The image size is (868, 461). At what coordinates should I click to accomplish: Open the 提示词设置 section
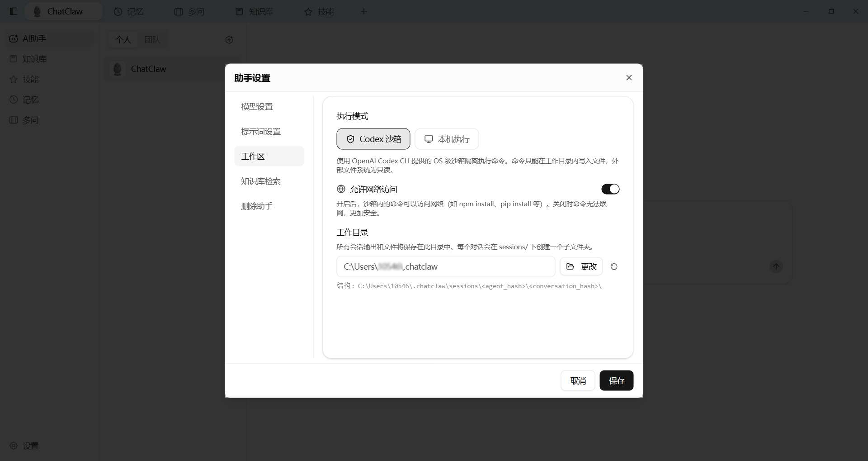(260, 131)
